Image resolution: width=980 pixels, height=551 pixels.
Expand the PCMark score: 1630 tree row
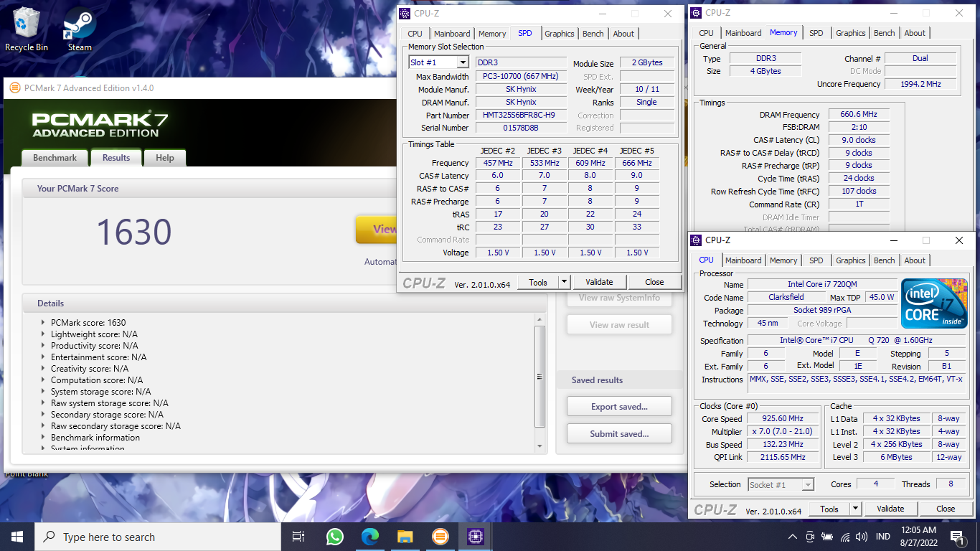pos(43,323)
